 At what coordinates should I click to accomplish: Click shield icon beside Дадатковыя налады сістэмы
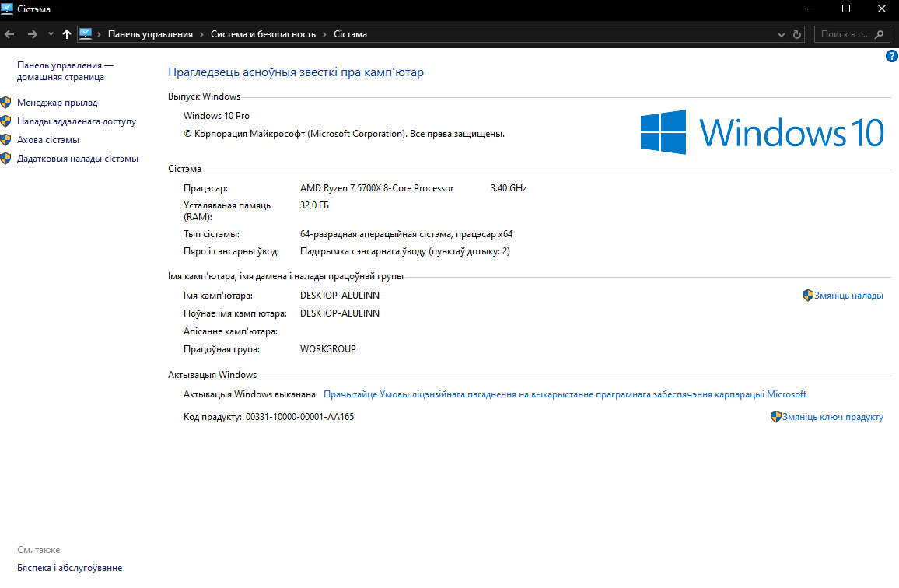[5, 159]
